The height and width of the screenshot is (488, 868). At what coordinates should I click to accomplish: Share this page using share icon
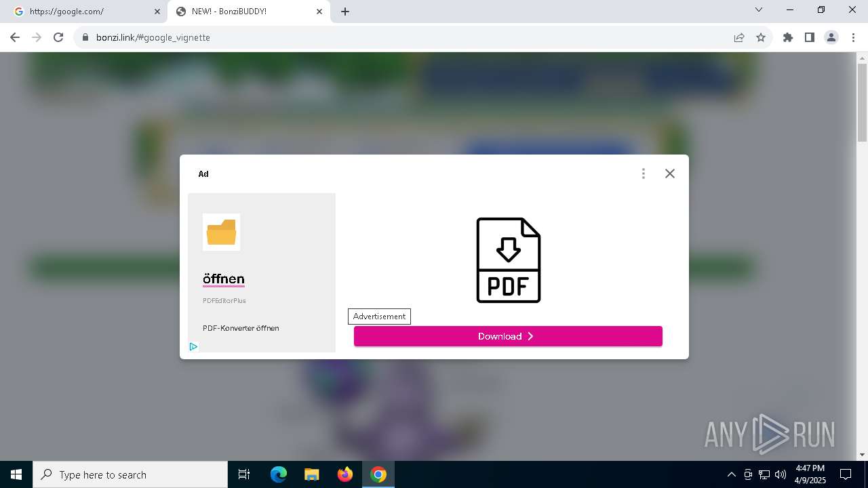click(739, 37)
